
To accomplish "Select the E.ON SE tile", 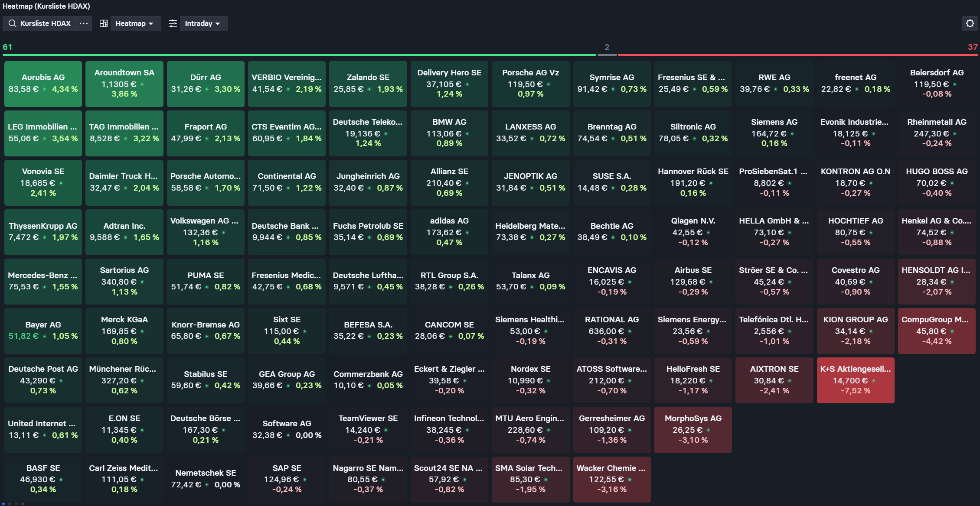I will coord(124,430).
